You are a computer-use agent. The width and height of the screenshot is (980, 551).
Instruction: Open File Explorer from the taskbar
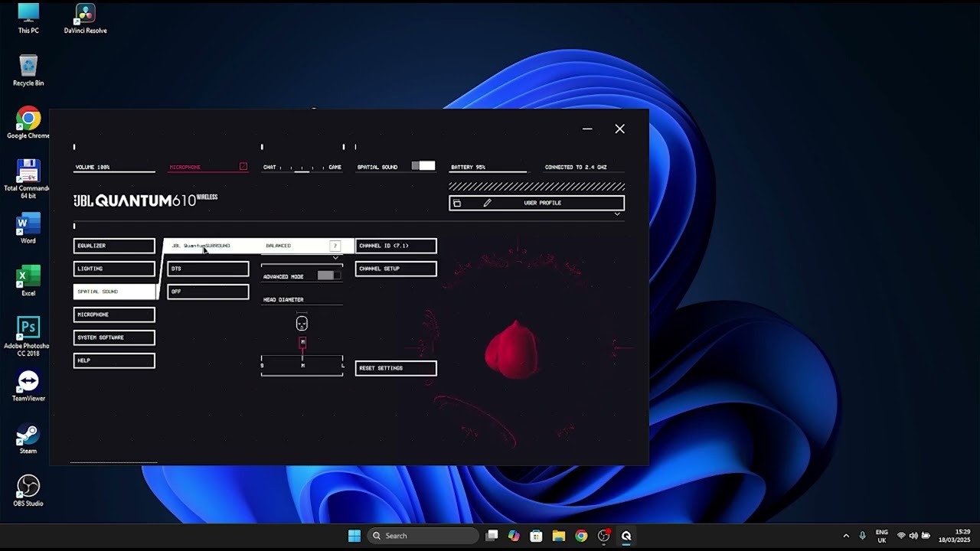[x=559, y=536]
